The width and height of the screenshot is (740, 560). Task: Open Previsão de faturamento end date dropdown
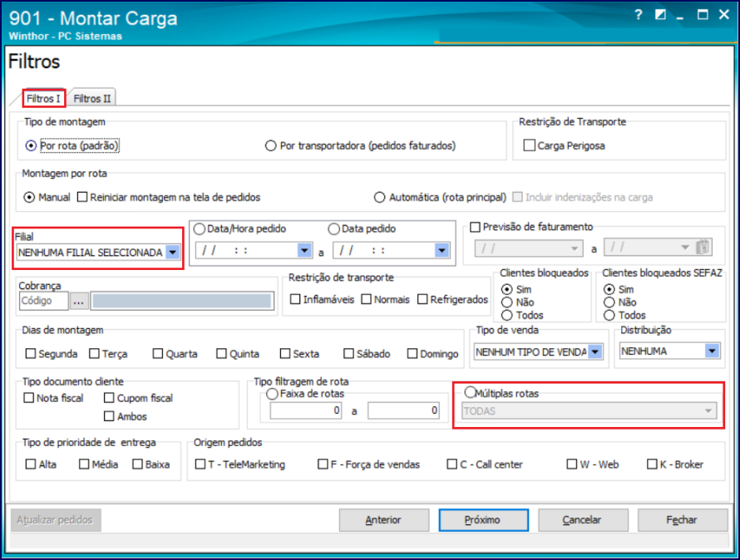point(685,248)
